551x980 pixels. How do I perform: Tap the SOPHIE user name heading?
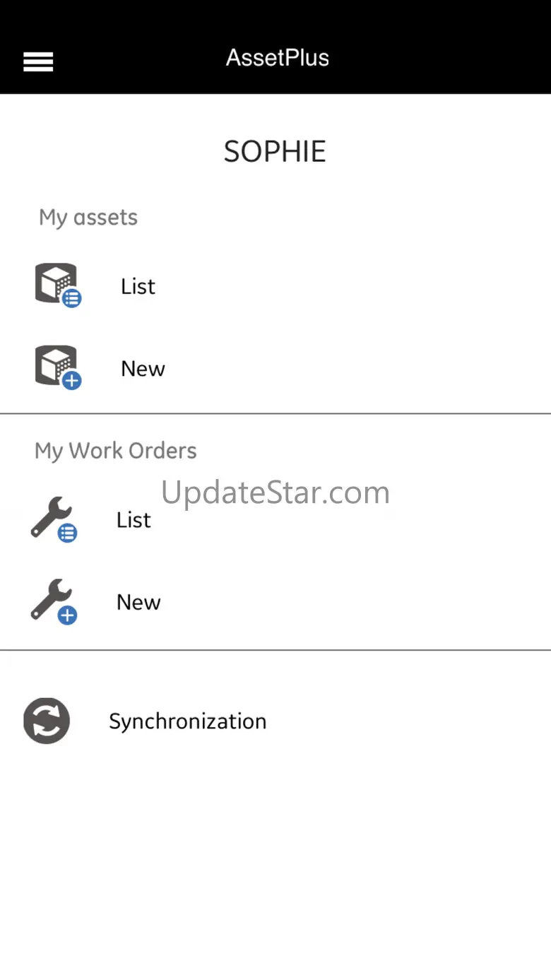(275, 151)
